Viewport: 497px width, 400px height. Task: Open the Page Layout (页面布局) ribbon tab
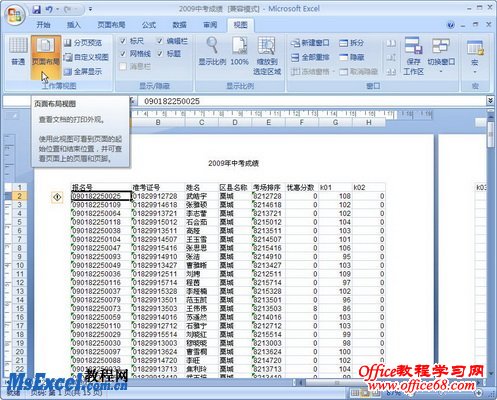(111, 25)
